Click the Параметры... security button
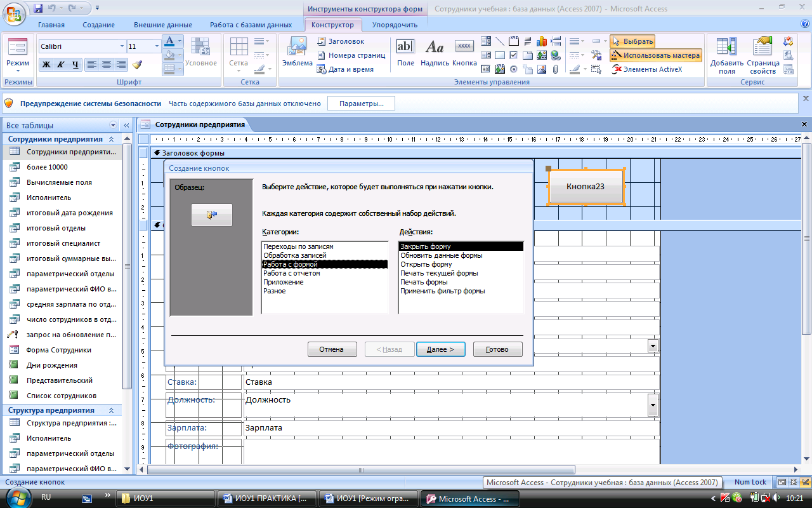The height and width of the screenshot is (508, 812). click(361, 104)
